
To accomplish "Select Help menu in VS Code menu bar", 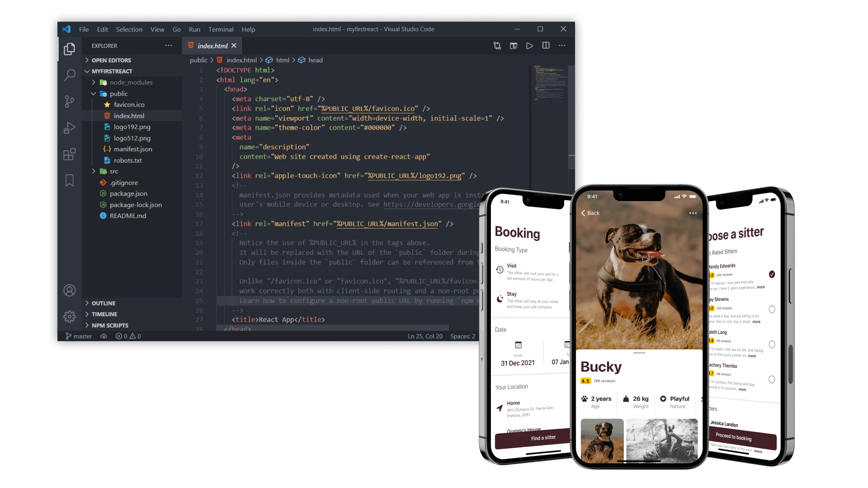I will coord(249,28).
